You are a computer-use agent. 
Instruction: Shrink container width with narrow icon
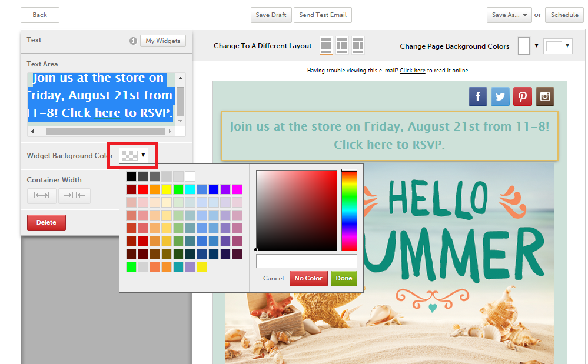(74, 196)
